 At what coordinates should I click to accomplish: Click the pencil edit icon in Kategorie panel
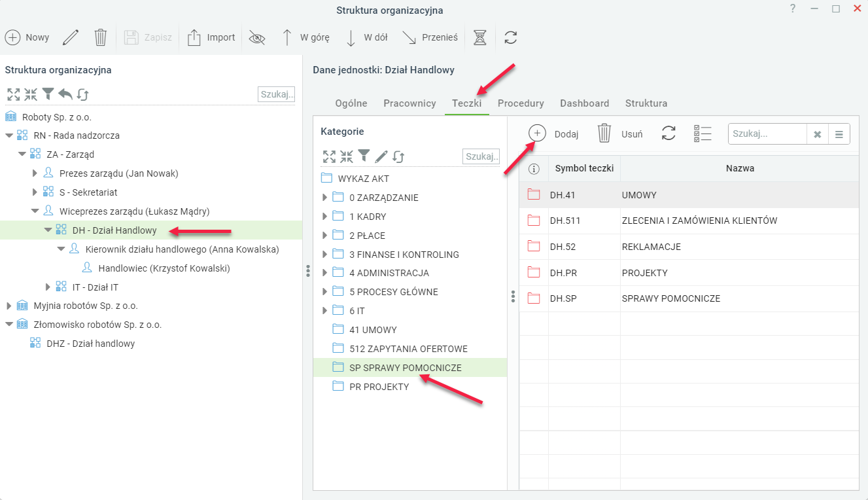[x=381, y=156]
